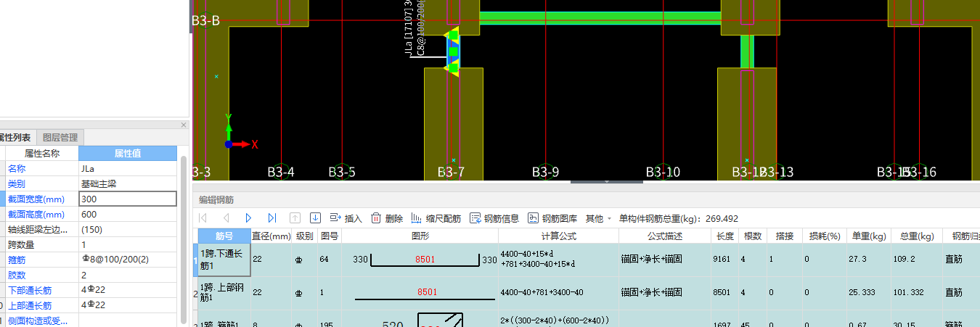Switch to 图层管理 tab
Image resolution: width=980 pixels, height=327 pixels.
[60, 137]
